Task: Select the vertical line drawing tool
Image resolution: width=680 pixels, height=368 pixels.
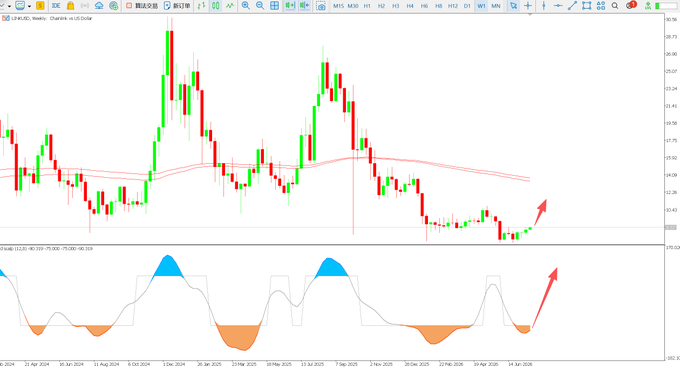Action: 544,6
